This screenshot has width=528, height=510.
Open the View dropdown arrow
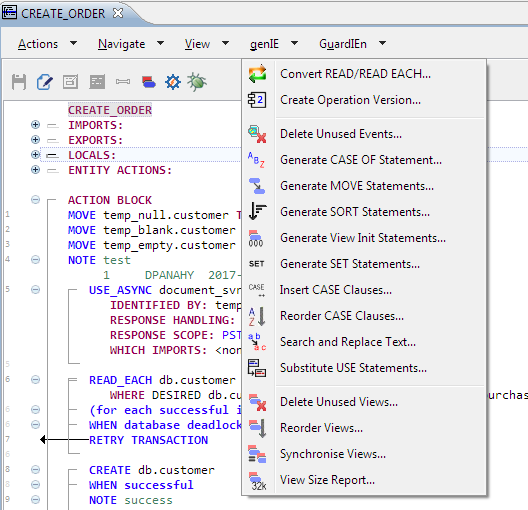pyautogui.click(x=226, y=43)
